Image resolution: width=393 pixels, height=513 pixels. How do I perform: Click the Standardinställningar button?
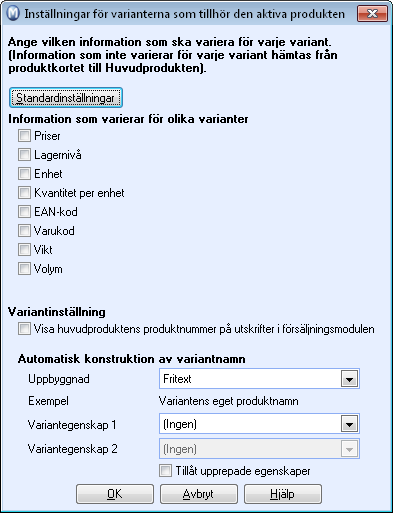pyautogui.click(x=66, y=98)
